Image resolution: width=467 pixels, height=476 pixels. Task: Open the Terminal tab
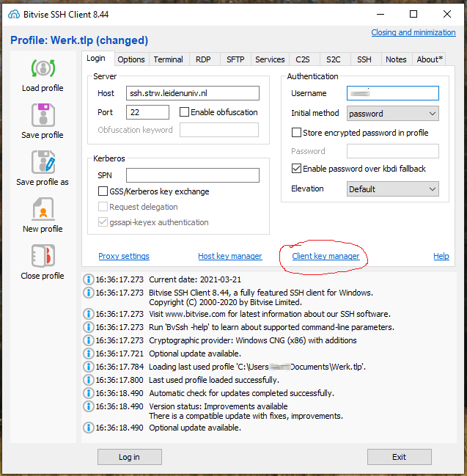168,59
